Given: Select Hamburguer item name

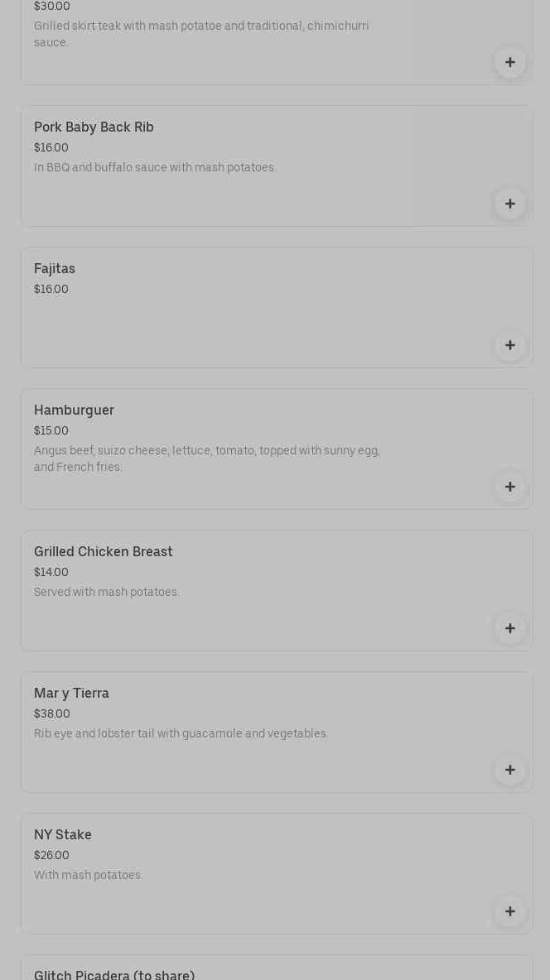Looking at the screenshot, I should coord(74,411).
